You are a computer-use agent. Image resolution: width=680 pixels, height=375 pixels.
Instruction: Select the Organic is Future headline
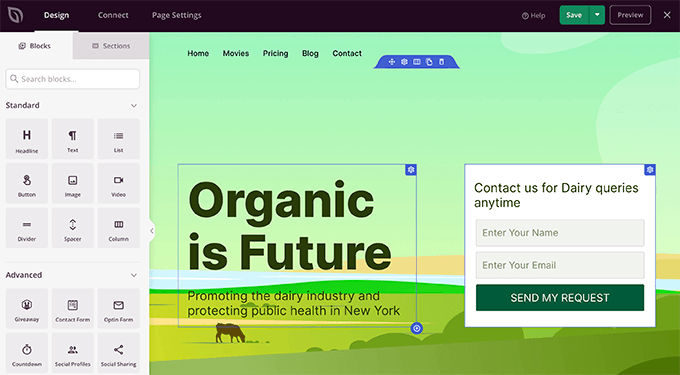290,226
